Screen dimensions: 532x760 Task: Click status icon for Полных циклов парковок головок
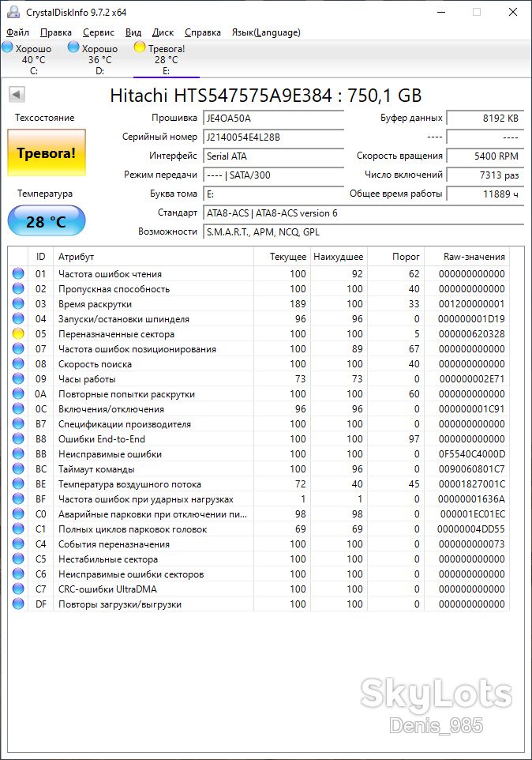click(x=18, y=529)
